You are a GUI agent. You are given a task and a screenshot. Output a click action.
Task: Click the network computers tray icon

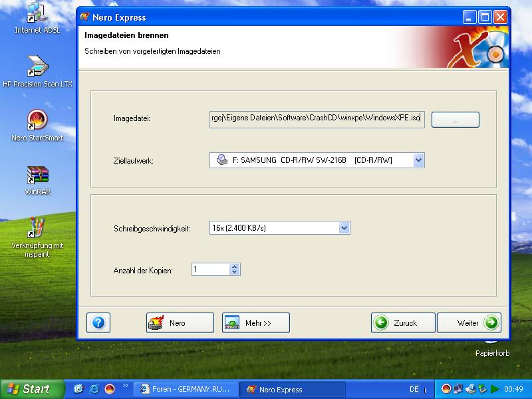[458, 389]
